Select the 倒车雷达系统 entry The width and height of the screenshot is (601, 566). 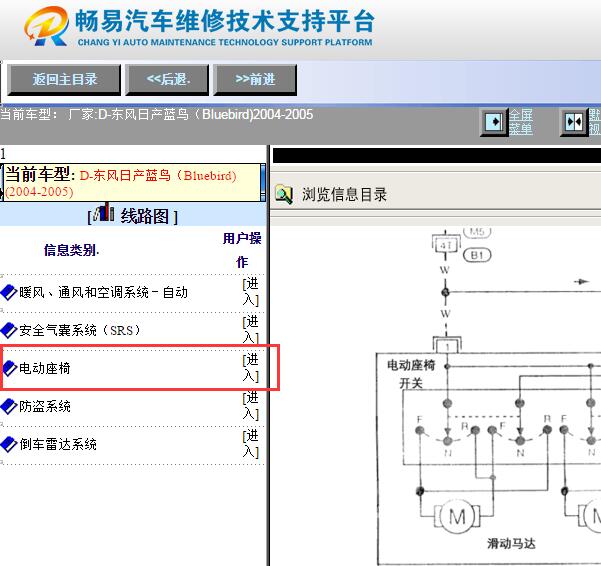tap(58, 445)
